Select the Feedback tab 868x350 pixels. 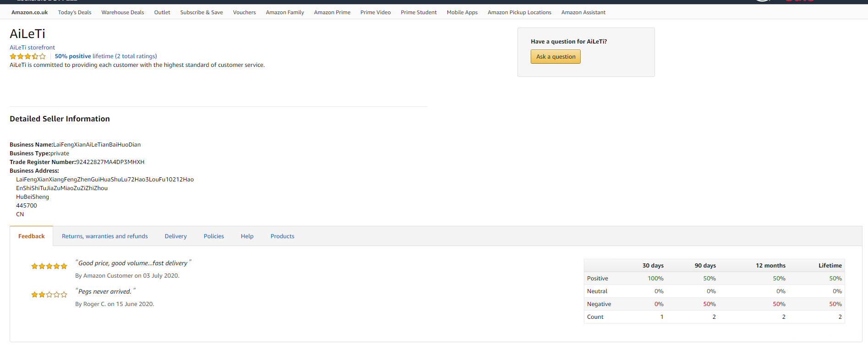[32, 236]
